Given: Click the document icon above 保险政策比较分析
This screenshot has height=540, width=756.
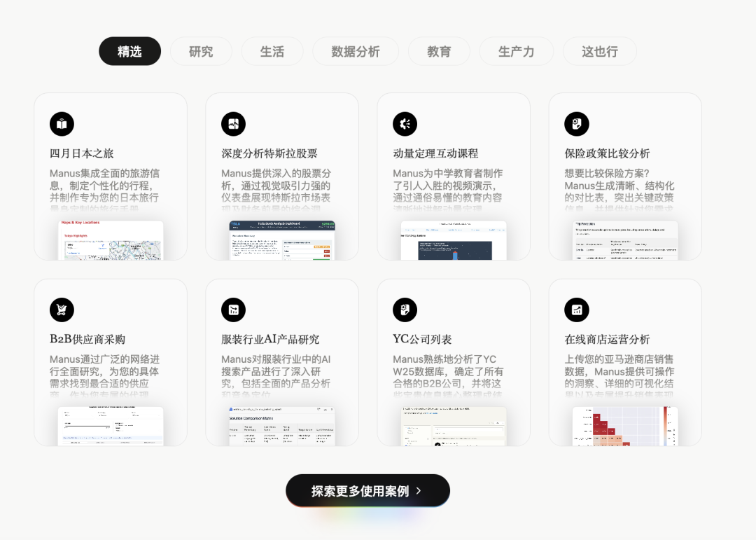Looking at the screenshot, I should pos(577,124).
